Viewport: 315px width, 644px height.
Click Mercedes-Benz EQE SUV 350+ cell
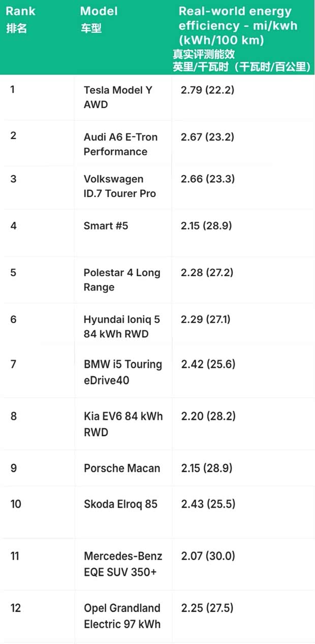pos(122,564)
